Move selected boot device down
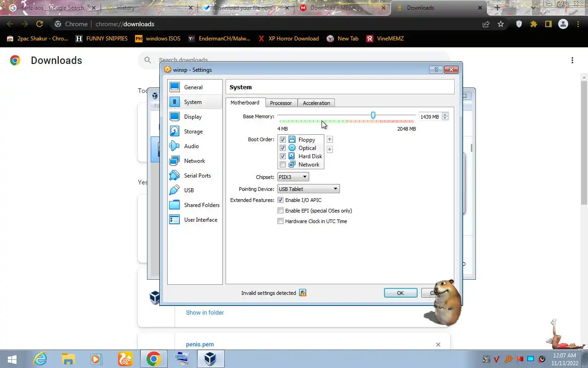This screenshot has width=588, height=368. [x=329, y=149]
